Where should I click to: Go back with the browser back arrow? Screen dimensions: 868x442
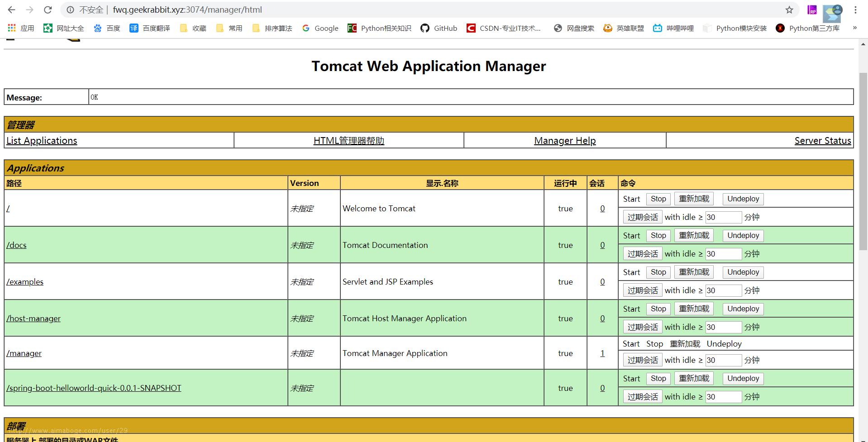pyautogui.click(x=12, y=10)
